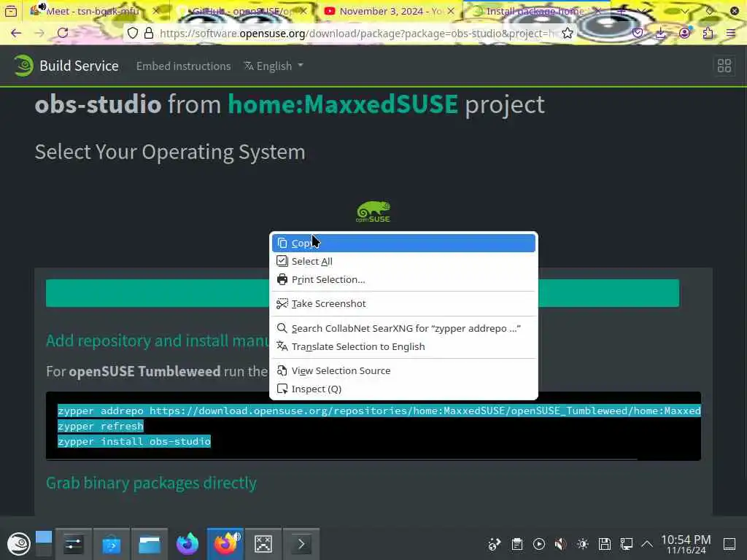Click the zypper install obs-studio line

click(134, 441)
